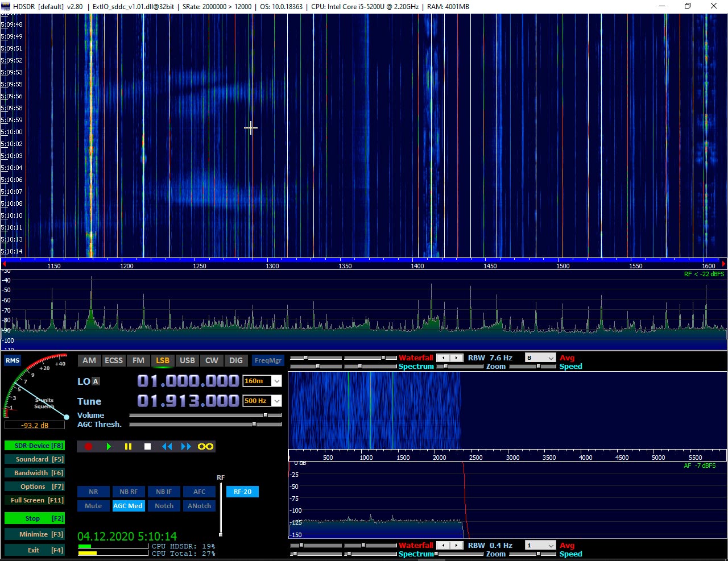The image size is (728, 561).
Task: Toggle the RF-20 attenuator button
Action: (x=242, y=492)
